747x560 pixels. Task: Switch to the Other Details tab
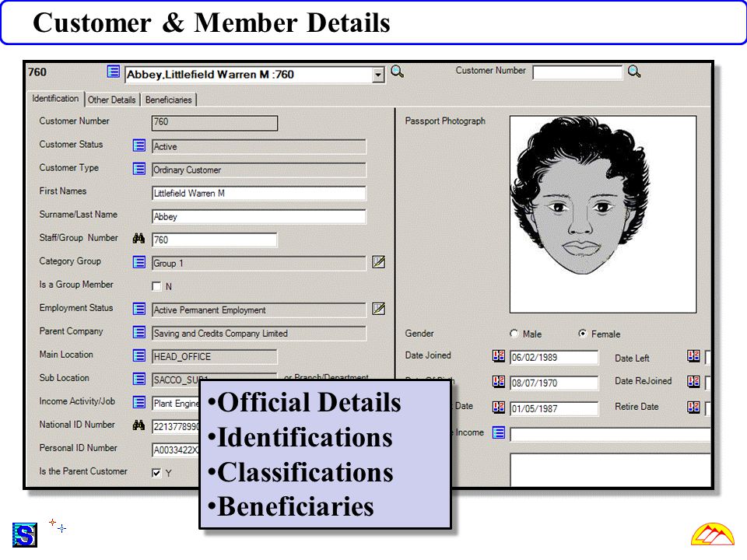pos(111,100)
